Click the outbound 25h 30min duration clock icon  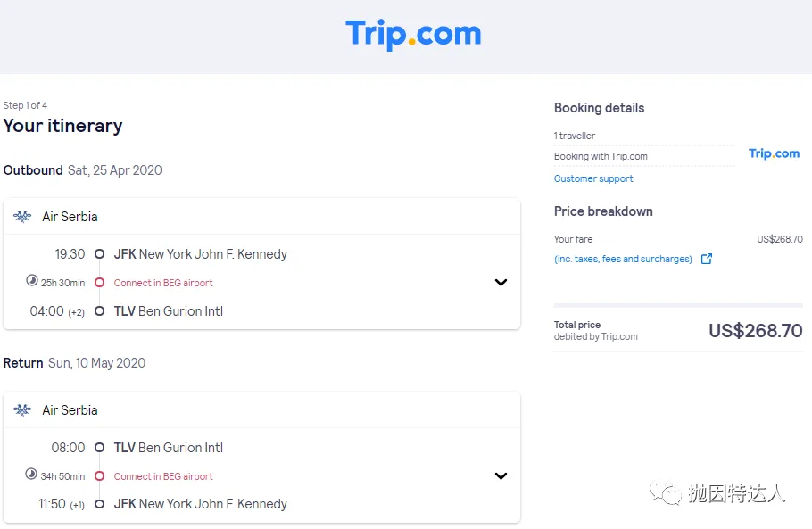tap(31, 280)
